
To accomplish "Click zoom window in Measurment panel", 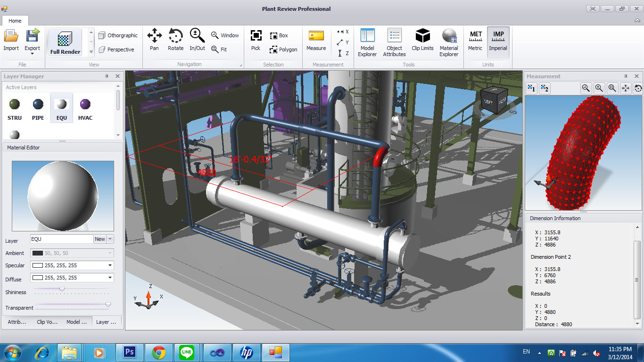I will pyautogui.click(x=586, y=88).
